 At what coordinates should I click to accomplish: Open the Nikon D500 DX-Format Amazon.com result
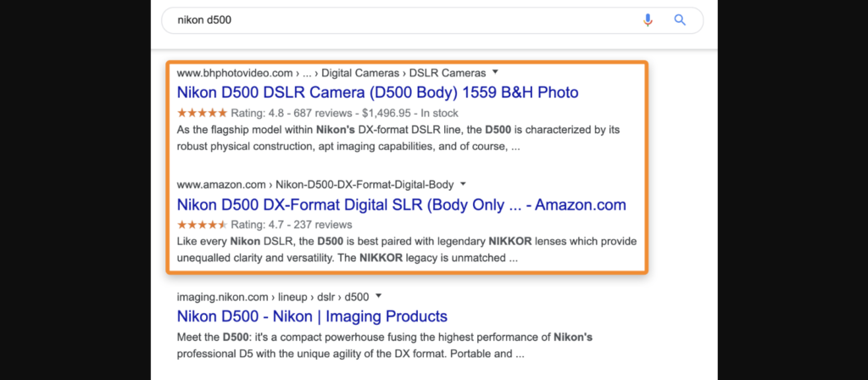(x=401, y=204)
